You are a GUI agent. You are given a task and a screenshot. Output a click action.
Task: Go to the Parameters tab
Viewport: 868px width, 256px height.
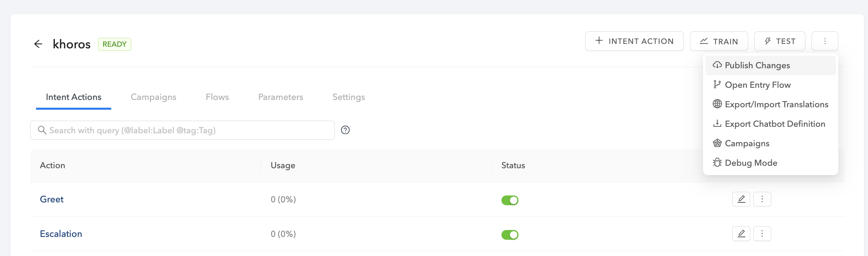pos(281,97)
